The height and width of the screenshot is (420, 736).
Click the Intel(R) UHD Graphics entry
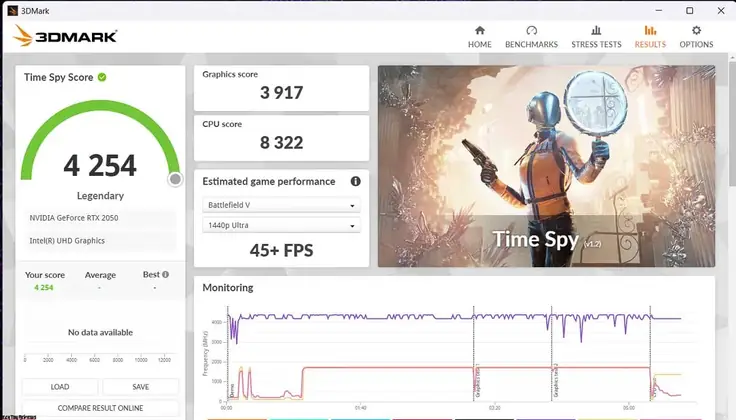pyautogui.click(x=100, y=241)
